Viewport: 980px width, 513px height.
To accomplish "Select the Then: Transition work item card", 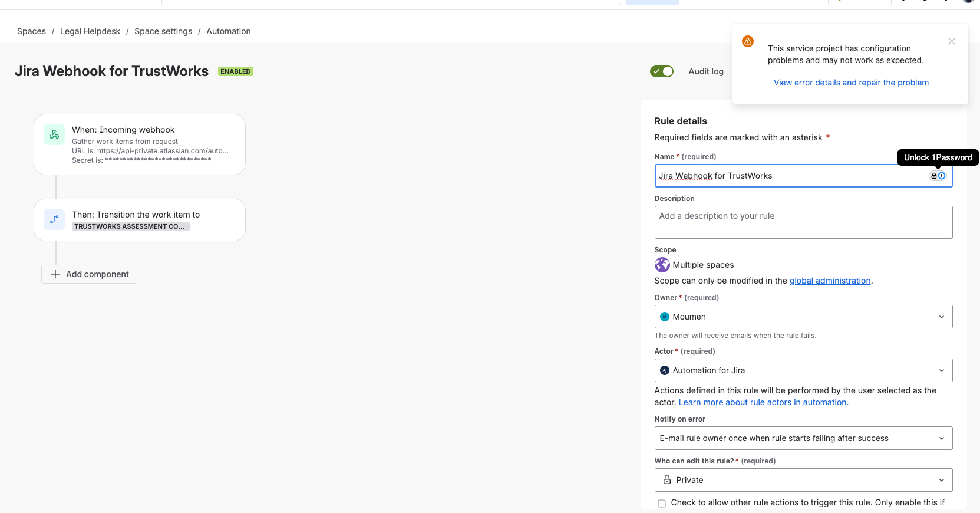I will [x=140, y=220].
